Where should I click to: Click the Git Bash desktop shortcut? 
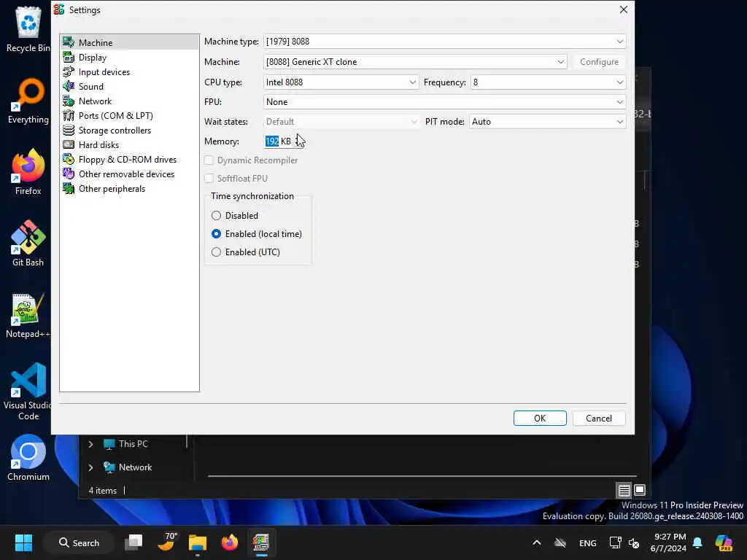[28, 244]
